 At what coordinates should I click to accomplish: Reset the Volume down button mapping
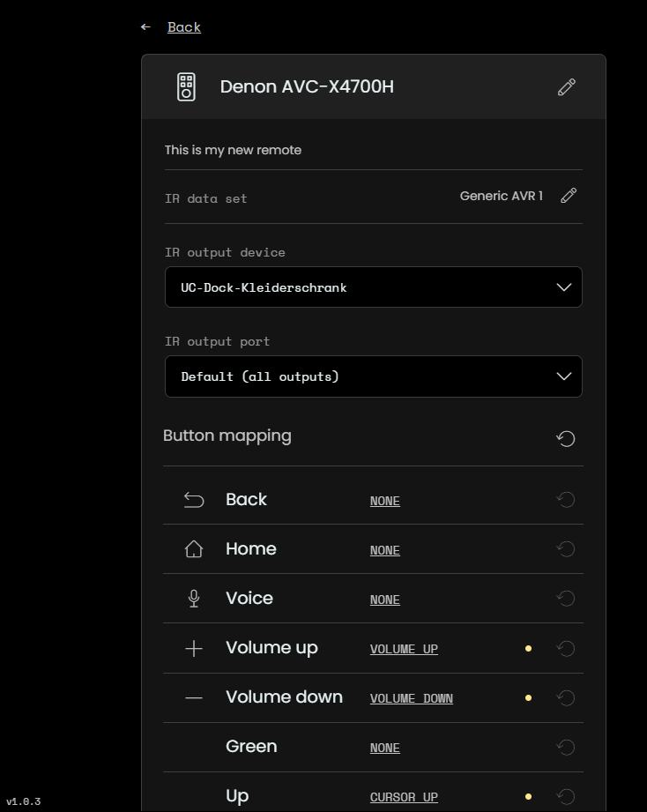[566, 697]
